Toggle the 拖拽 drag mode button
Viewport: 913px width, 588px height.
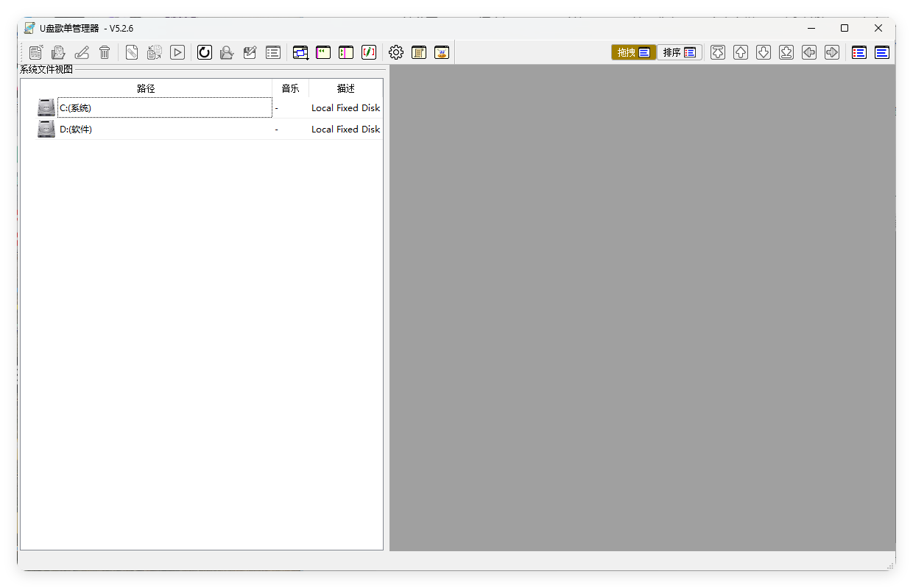[x=633, y=52]
